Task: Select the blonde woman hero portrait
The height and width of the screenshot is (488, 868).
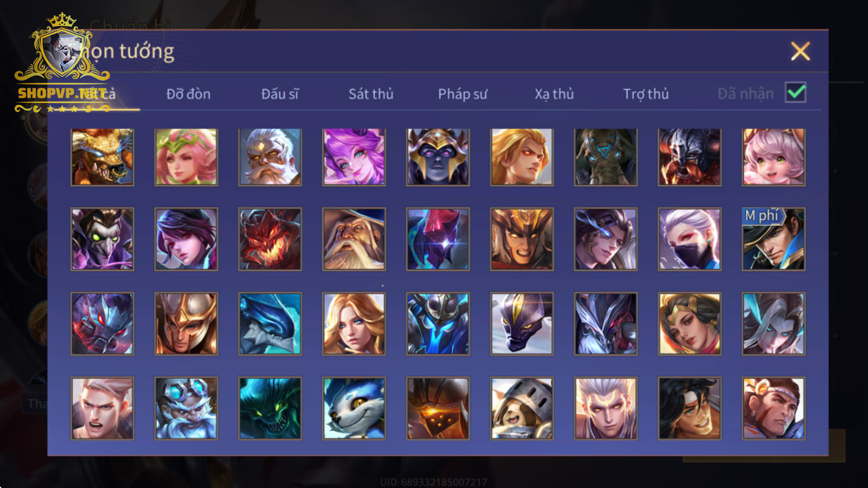Action: click(x=354, y=324)
